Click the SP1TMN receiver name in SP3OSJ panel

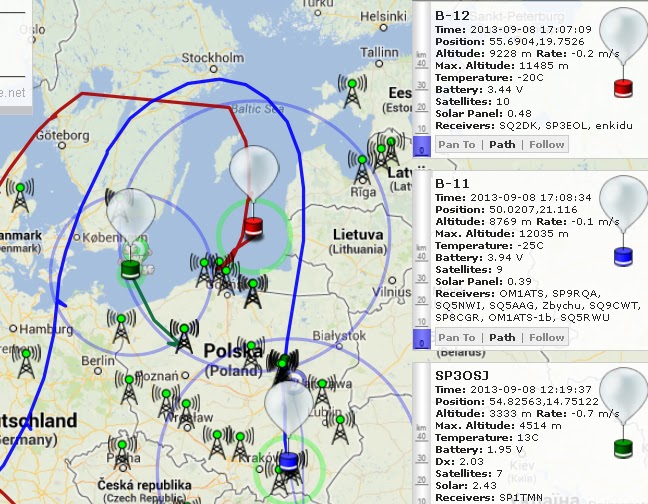click(x=521, y=498)
